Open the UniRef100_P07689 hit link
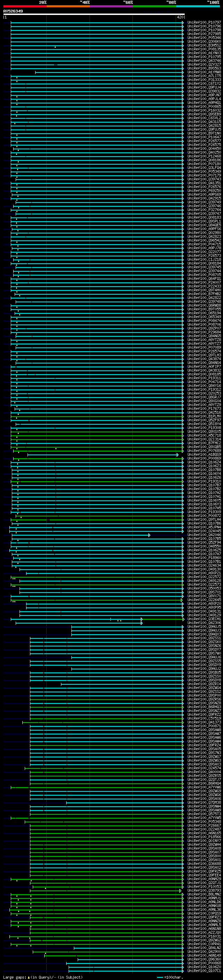Screen dimensions: 223x980 pos(204,451)
